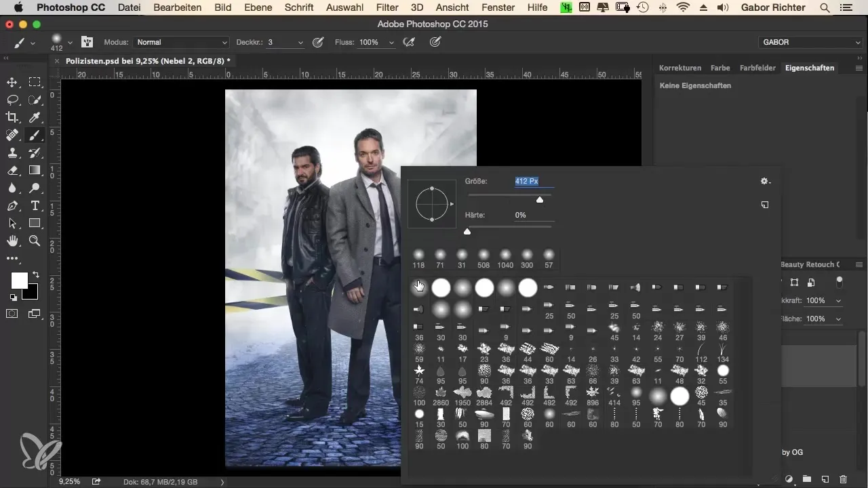868x488 pixels.
Task: Open the Deckkr. opacity dropdown arrow
Action: click(x=300, y=42)
